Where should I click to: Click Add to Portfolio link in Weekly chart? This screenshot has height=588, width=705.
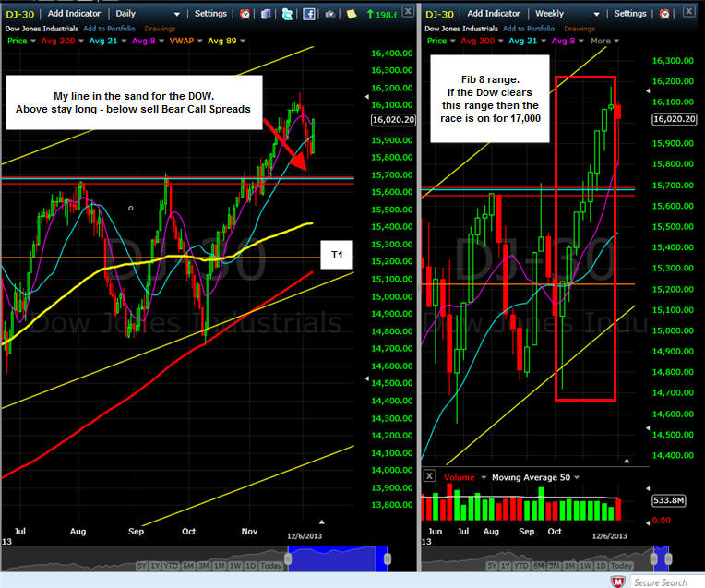(529, 29)
